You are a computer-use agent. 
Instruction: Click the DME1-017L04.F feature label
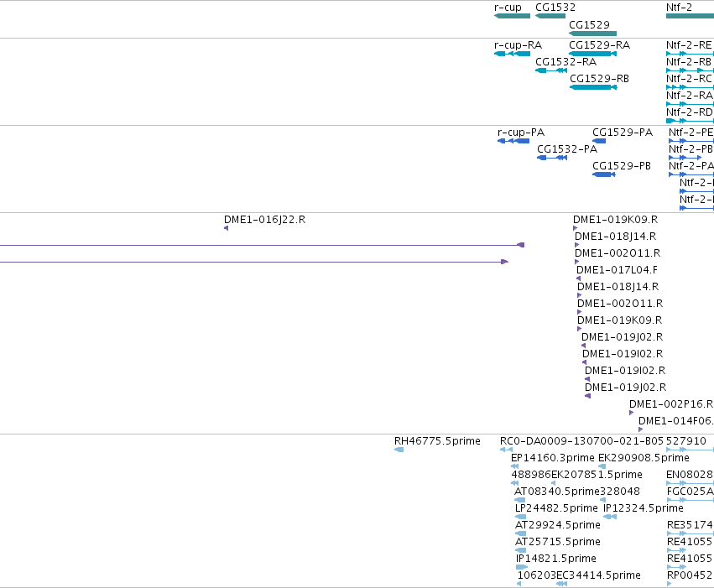click(617, 270)
